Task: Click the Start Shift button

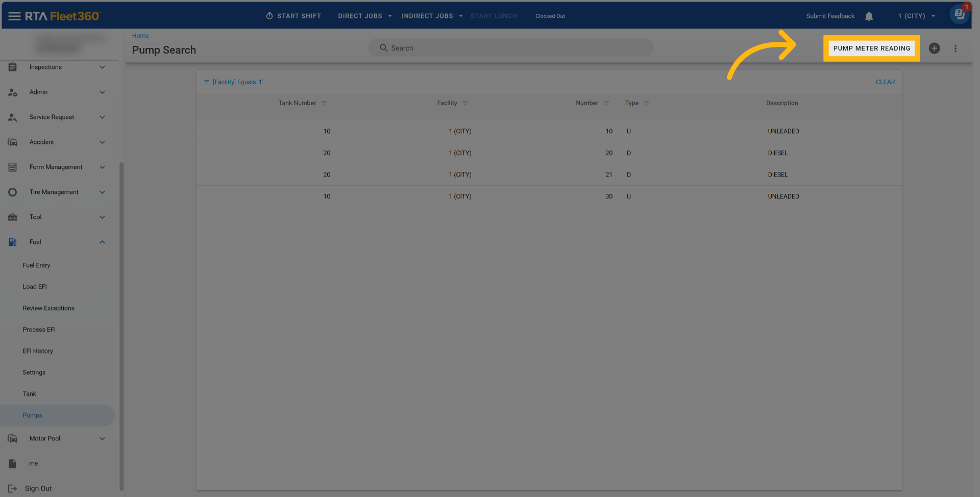Action: tap(293, 16)
